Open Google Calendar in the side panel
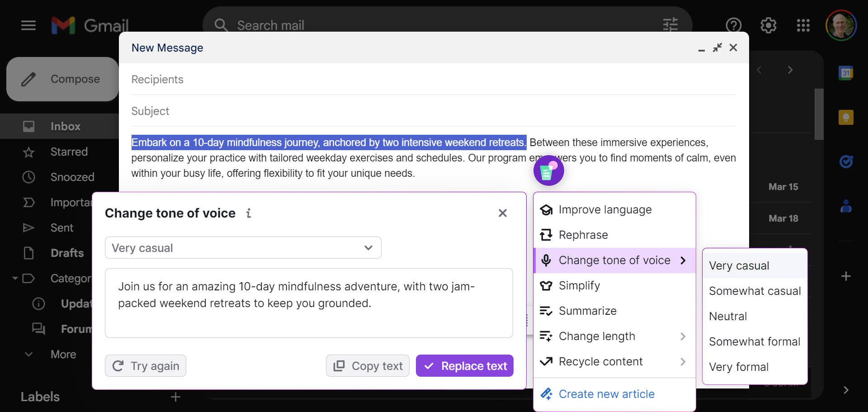This screenshot has width=868, height=412. (846, 74)
